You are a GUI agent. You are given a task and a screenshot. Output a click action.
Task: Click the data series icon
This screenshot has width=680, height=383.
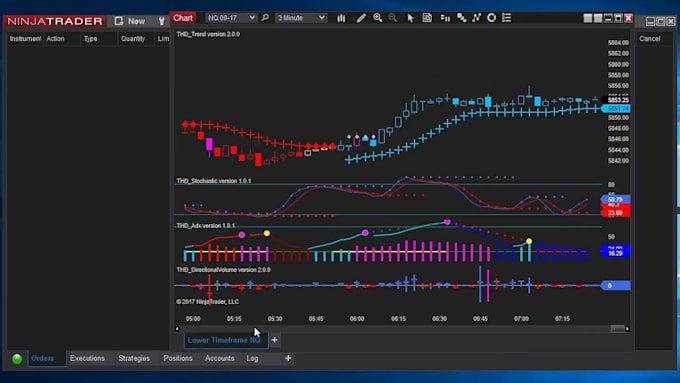461,18
